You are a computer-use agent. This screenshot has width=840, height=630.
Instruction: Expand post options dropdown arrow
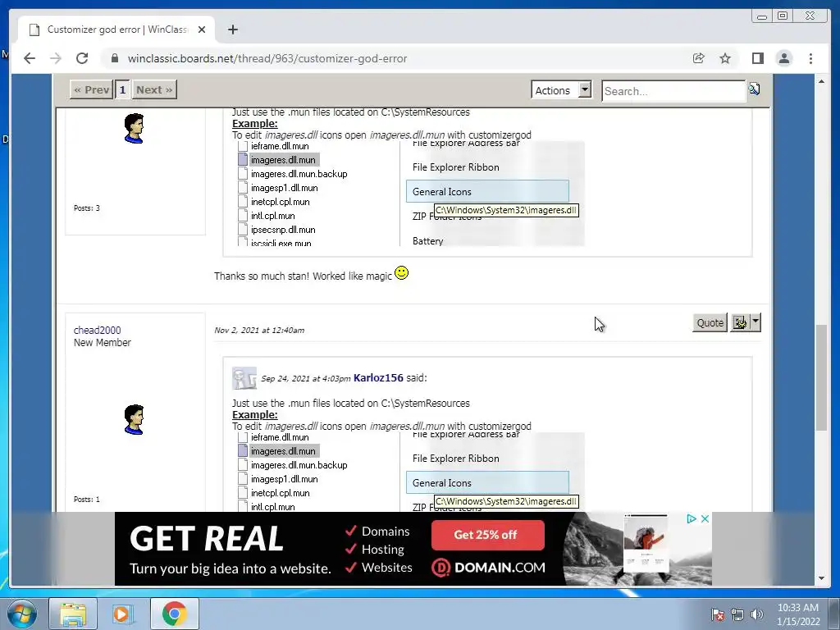tap(756, 322)
